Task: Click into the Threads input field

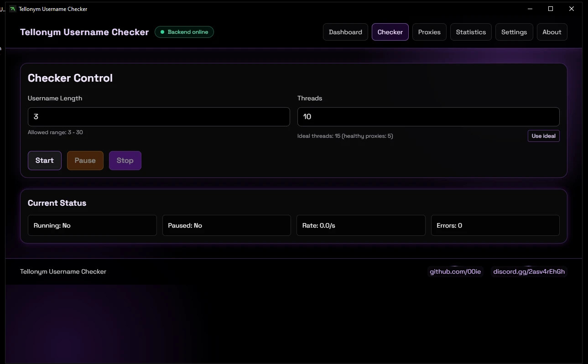Action: [x=428, y=117]
